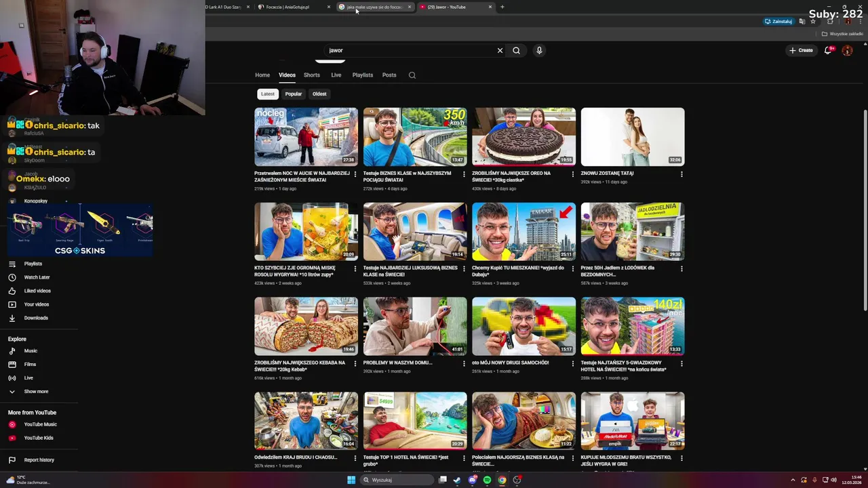Click the CSG SKINS banner in the overlay

pos(80,230)
